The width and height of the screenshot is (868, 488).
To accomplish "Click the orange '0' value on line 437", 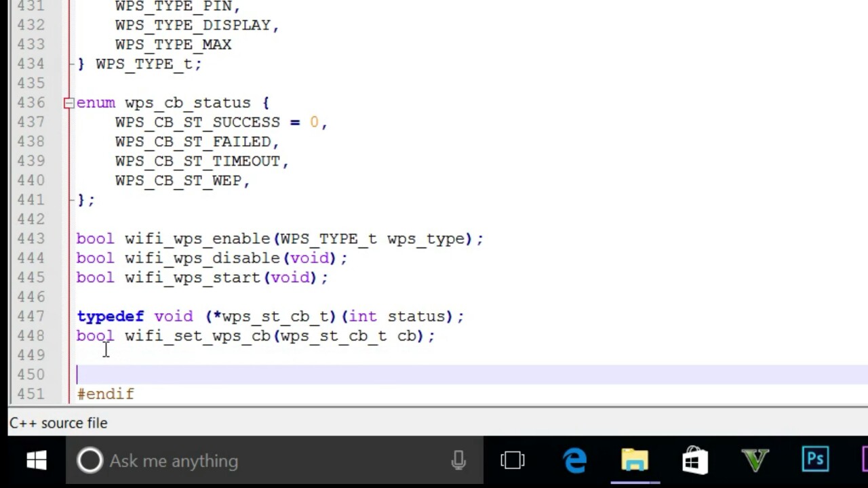I will (314, 122).
